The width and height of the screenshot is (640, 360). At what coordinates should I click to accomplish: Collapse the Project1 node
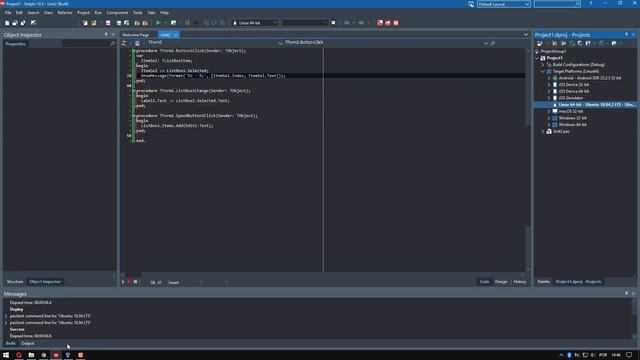[537, 58]
